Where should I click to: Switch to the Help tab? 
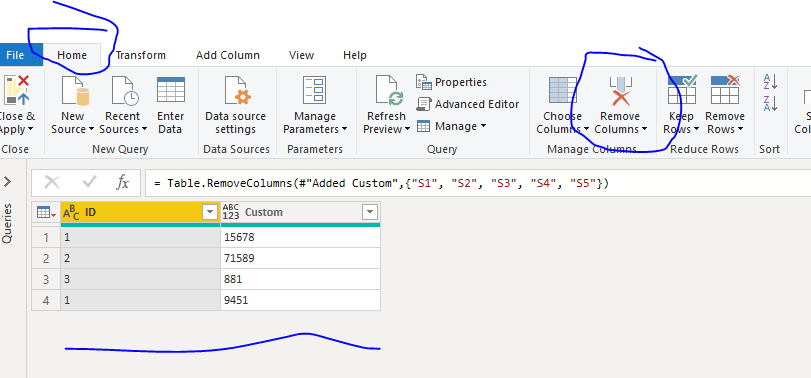355,55
